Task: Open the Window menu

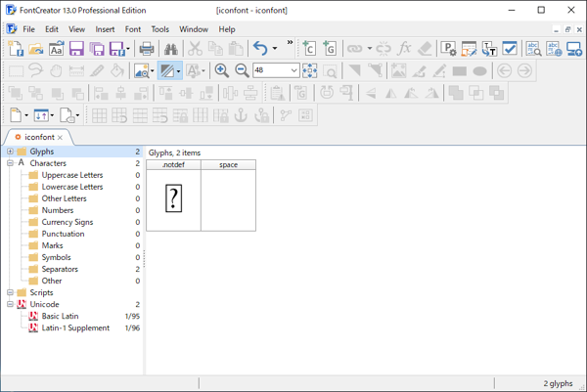Action: point(194,29)
